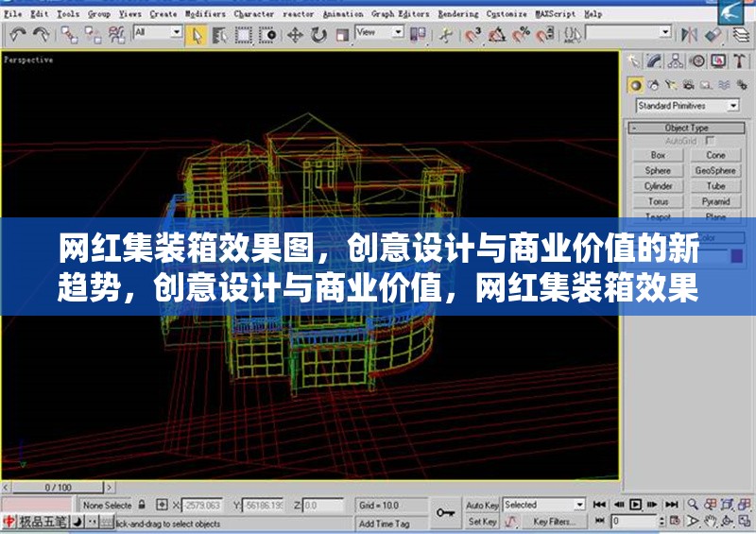This screenshot has width=756, height=534.
Task: Toggle the Auto Key animation mode
Action: click(482, 506)
